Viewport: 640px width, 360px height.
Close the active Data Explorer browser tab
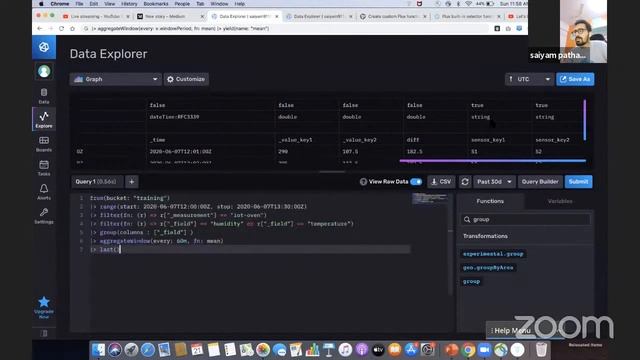tap(277, 16)
